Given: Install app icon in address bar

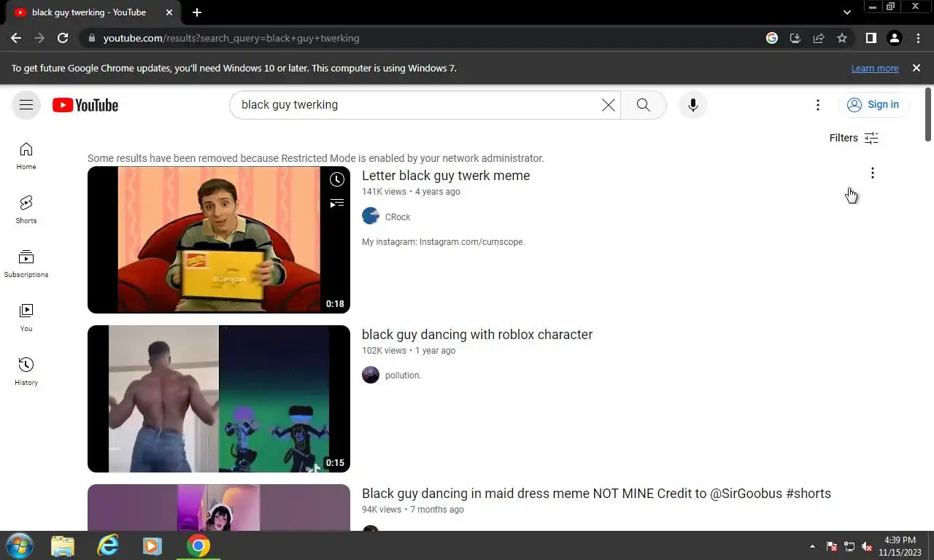Looking at the screenshot, I should (795, 38).
